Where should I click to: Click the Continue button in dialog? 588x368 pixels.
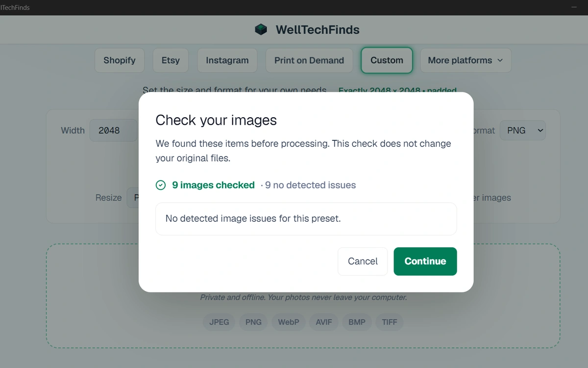pyautogui.click(x=425, y=261)
